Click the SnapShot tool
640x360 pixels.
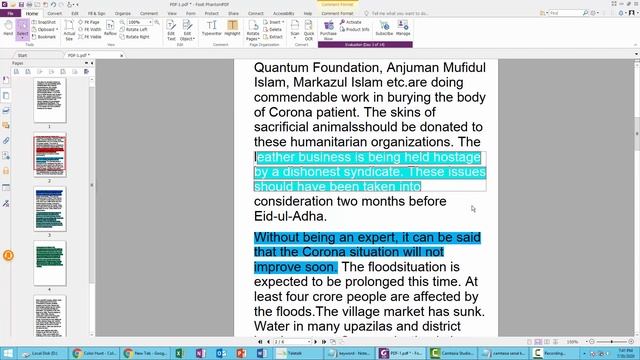[x=44, y=22]
